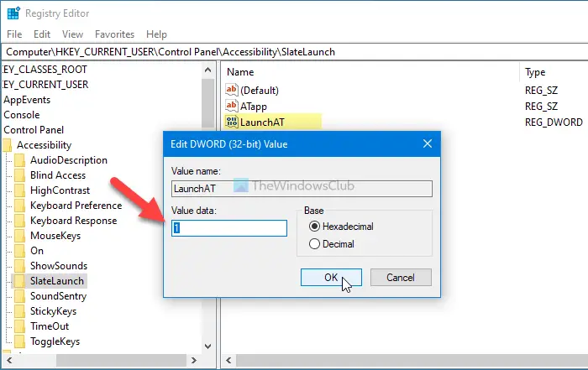Select the Keyboard Preference key label
Screen dimensions: 588x370
click(76, 206)
